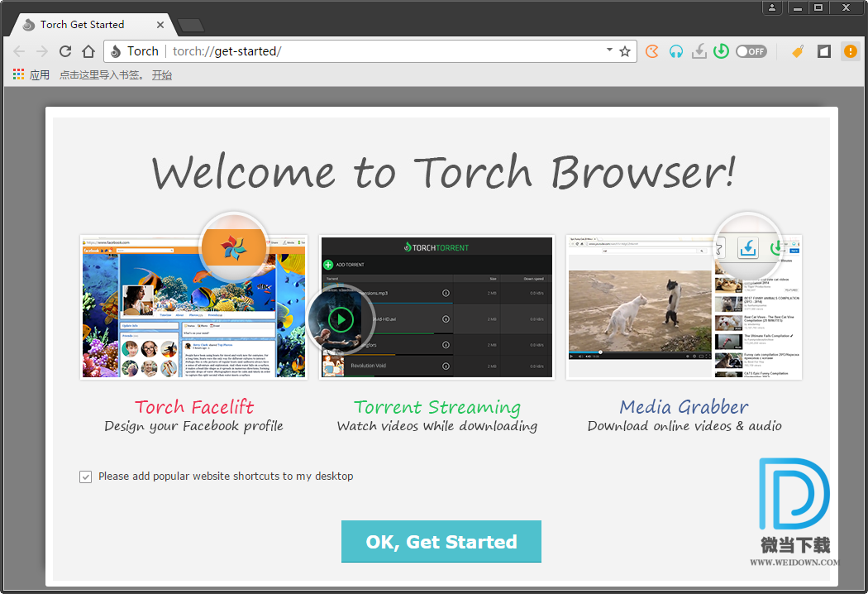Open the Media Grabber screenshot thumbnail

(x=684, y=307)
